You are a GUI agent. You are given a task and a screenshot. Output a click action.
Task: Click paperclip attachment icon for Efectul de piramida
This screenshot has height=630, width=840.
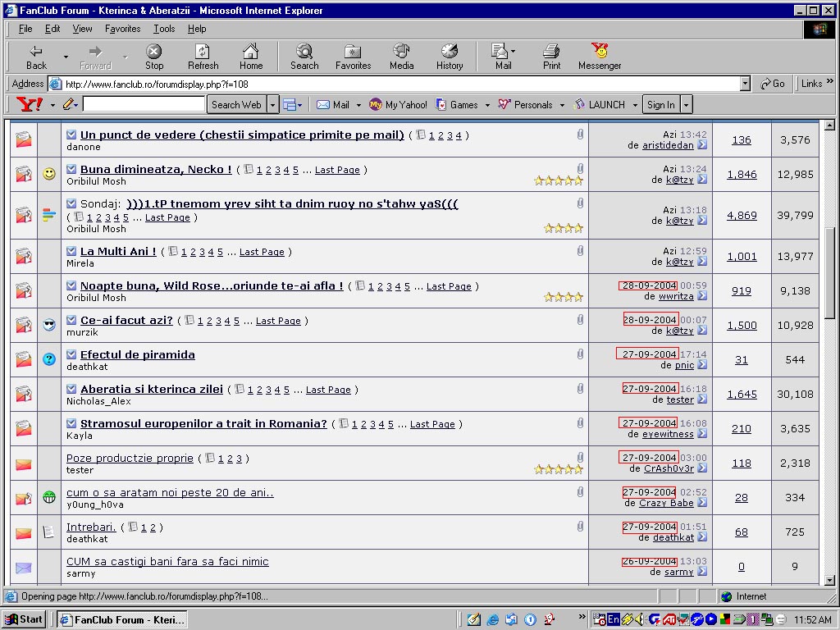(580, 354)
